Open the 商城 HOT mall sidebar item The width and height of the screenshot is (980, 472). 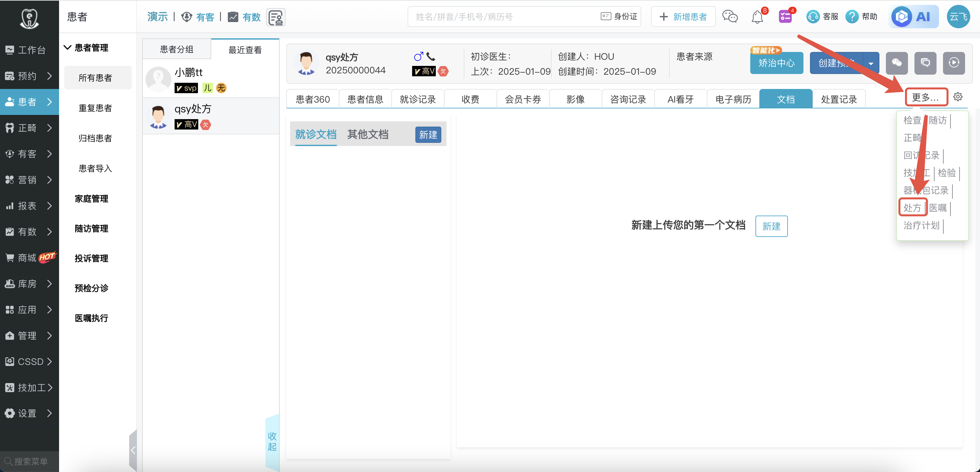tap(29, 258)
